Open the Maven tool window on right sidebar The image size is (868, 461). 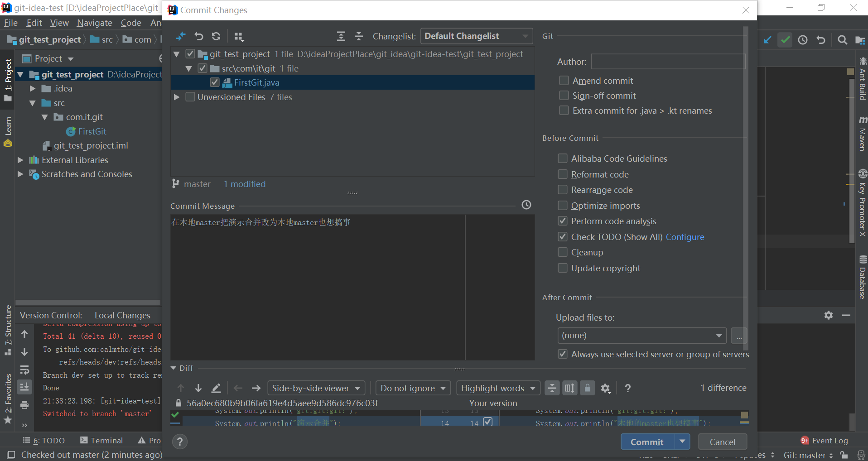[863, 134]
